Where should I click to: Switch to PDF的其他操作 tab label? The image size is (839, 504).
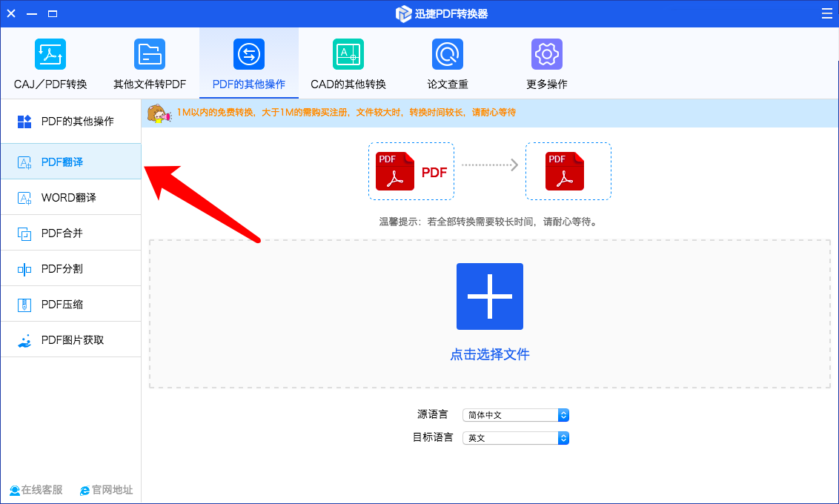[249, 84]
